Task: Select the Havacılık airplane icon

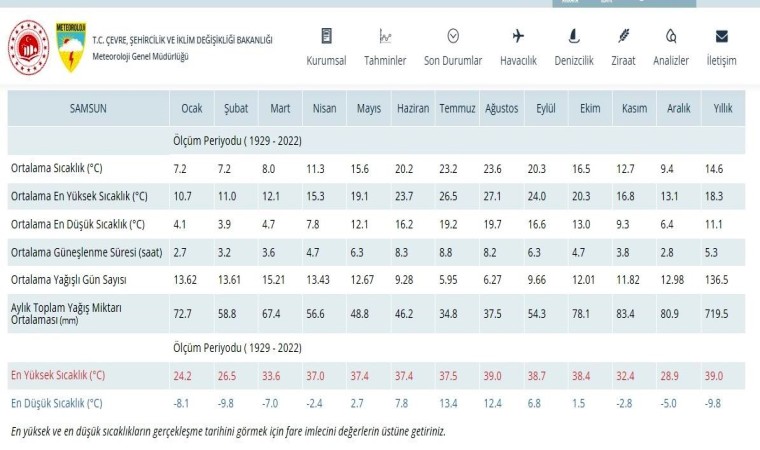Action: (518, 37)
